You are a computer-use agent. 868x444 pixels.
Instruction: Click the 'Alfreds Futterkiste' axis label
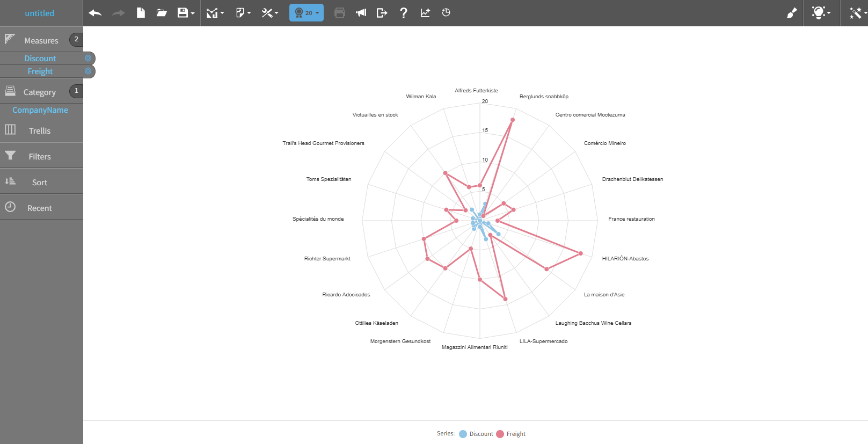pyautogui.click(x=476, y=91)
